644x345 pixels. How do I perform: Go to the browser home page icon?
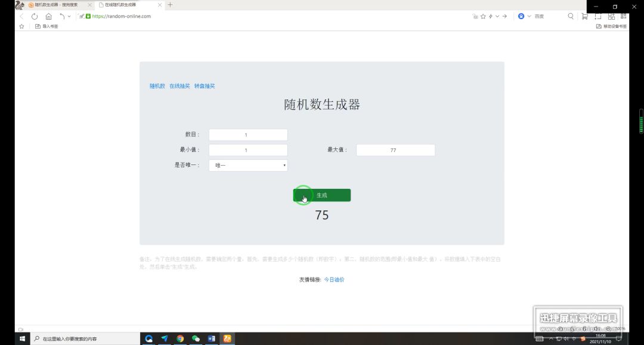click(48, 17)
